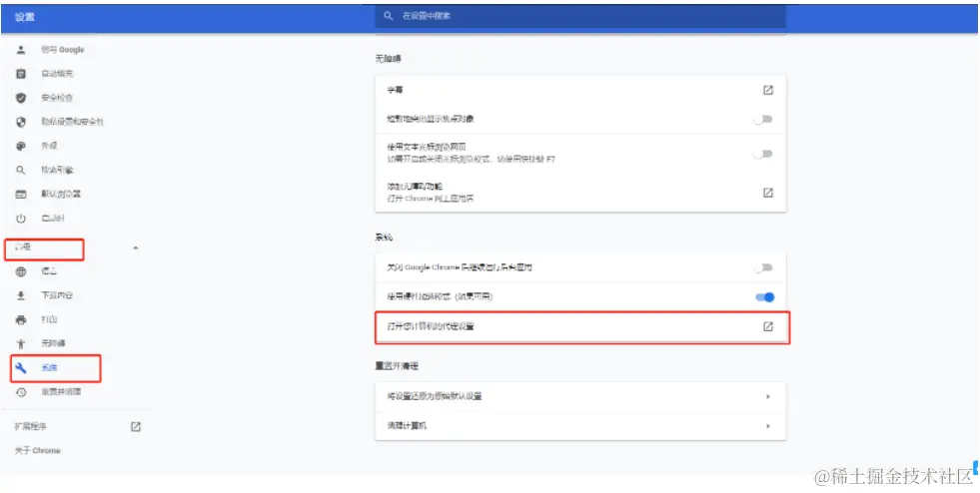Open Accessibility figure icon in sidebar
980x493 pixels.
[21, 343]
